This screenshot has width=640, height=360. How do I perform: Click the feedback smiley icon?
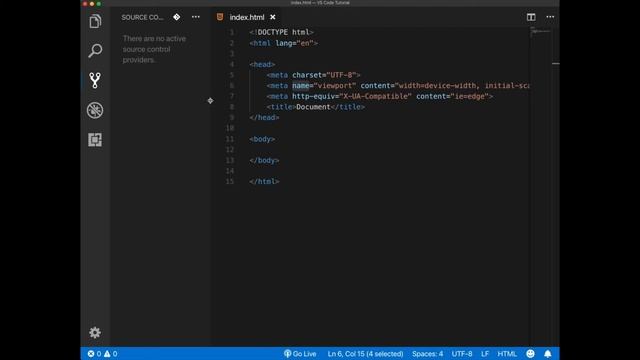(x=530, y=354)
